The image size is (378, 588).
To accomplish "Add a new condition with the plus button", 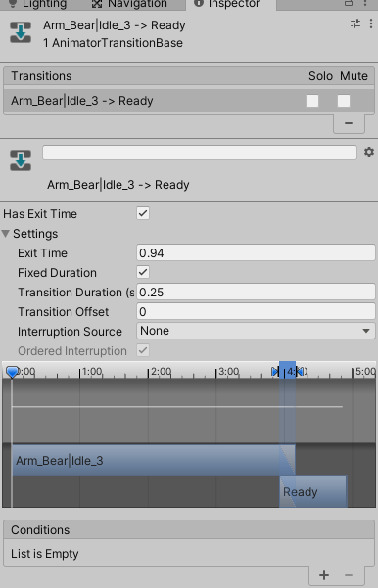I will click(324, 575).
